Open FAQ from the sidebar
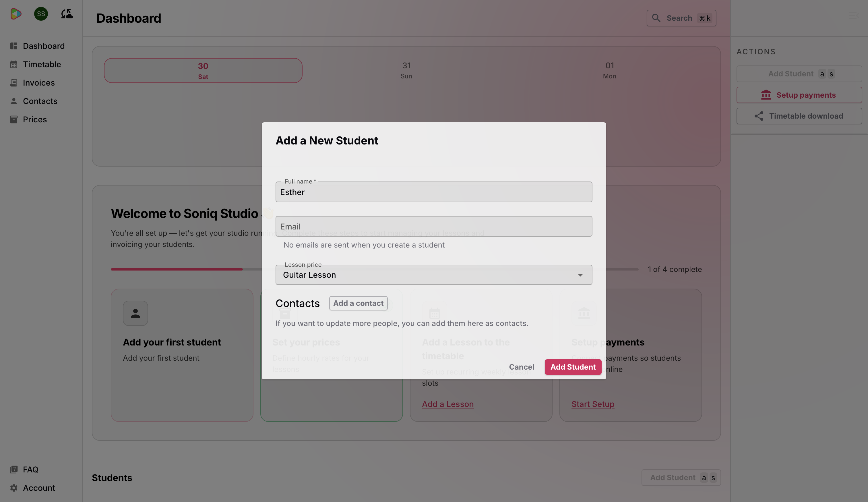 pos(41,469)
